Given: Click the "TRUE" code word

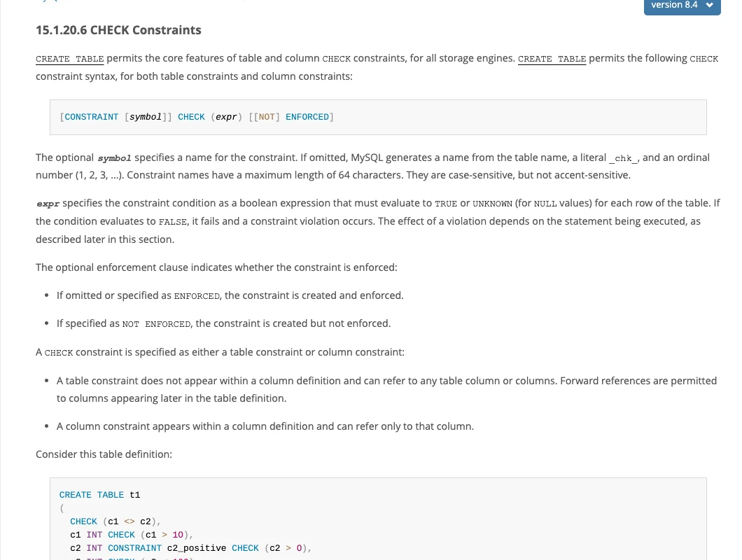Looking at the screenshot, I should point(446,204).
